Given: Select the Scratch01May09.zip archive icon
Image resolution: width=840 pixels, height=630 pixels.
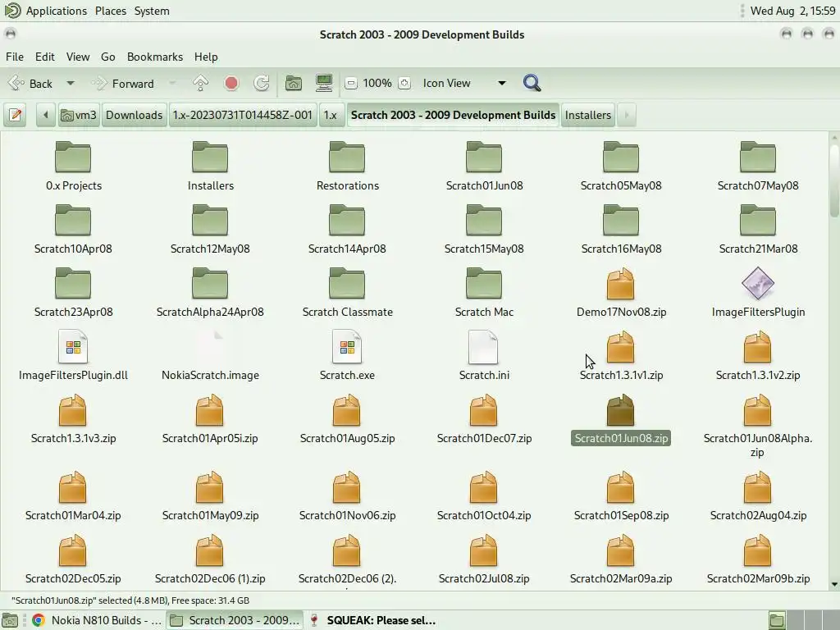Looking at the screenshot, I should [209, 487].
